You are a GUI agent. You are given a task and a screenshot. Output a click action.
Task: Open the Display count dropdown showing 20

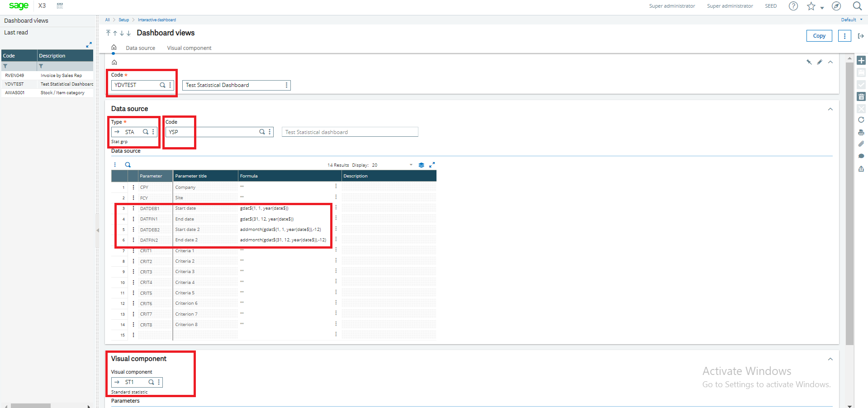pyautogui.click(x=411, y=165)
